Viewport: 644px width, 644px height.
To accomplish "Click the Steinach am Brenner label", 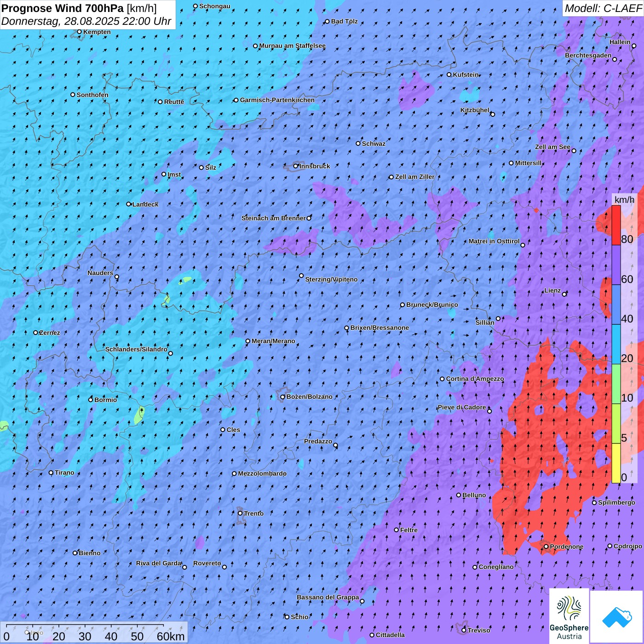I will [x=273, y=218].
